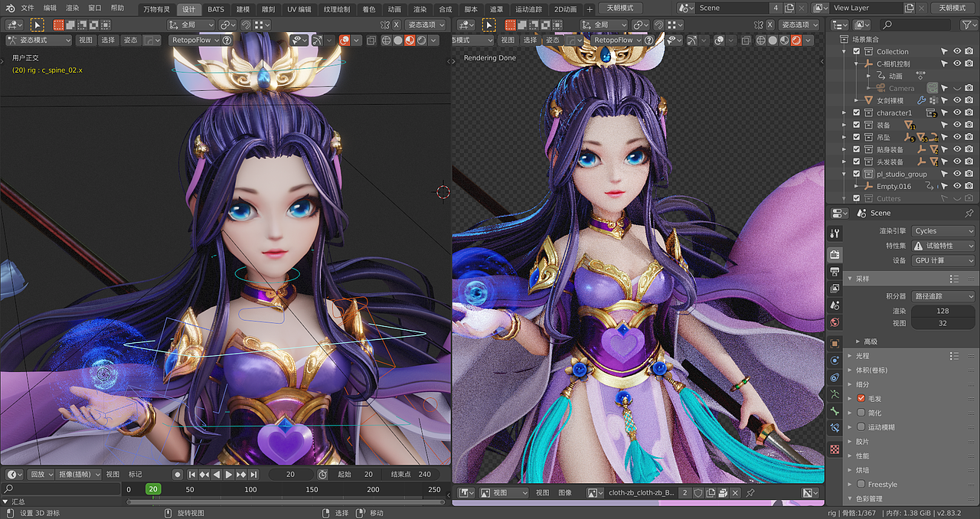Switch to the UV 编辑 workspace tab
980x519 pixels.
[x=299, y=9]
